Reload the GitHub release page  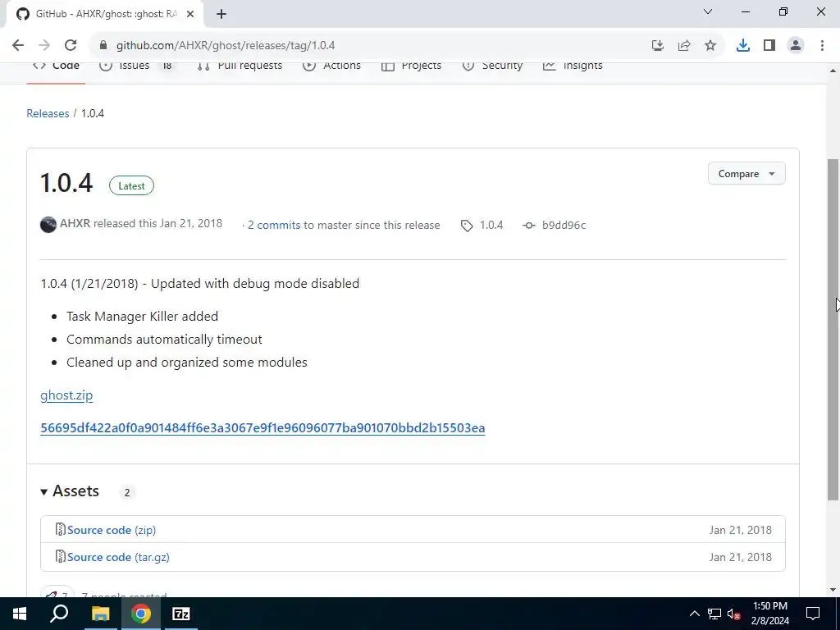pos(71,46)
